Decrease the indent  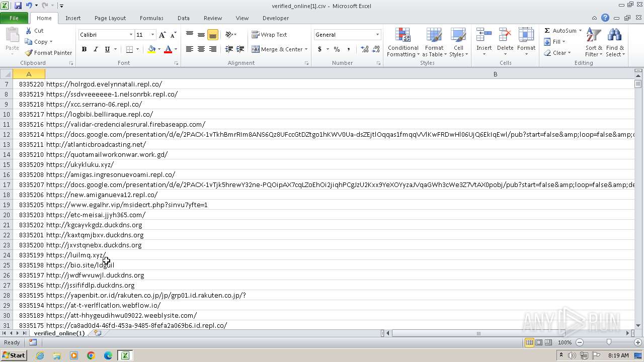point(229,49)
